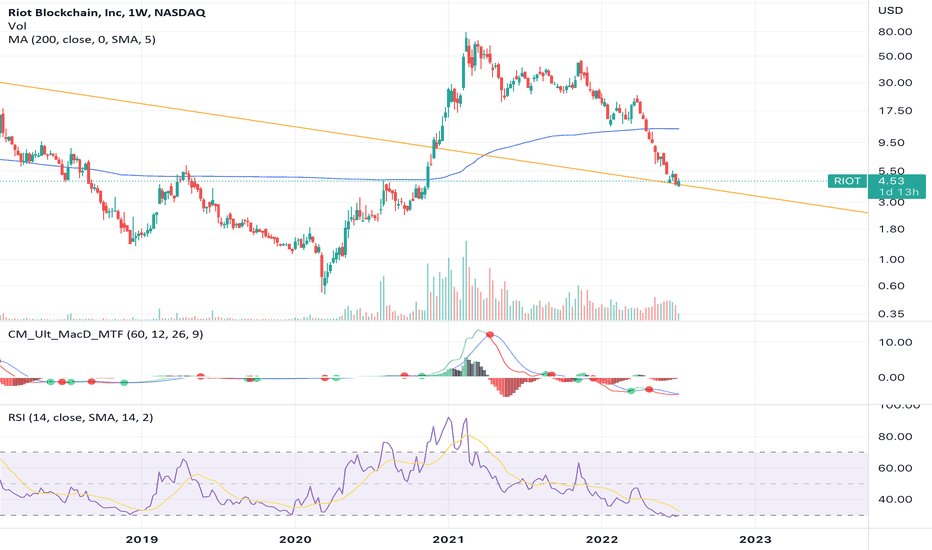Click the 0.35 price axis label
This screenshot has width=932, height=550.
click(892, 314)
